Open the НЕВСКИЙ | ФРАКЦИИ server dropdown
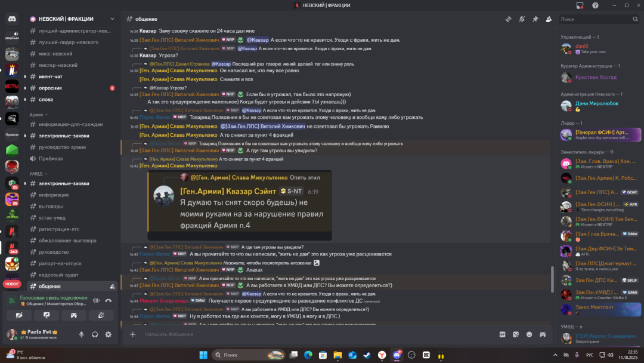 pos(70,19)
